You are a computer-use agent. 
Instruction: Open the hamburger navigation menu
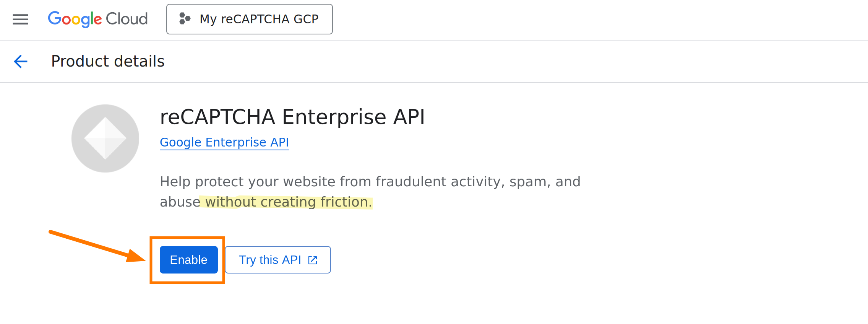coord(20,19)
